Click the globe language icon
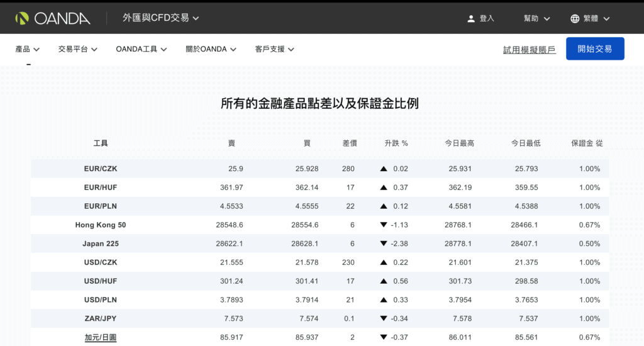 click(x=575, y=18)
